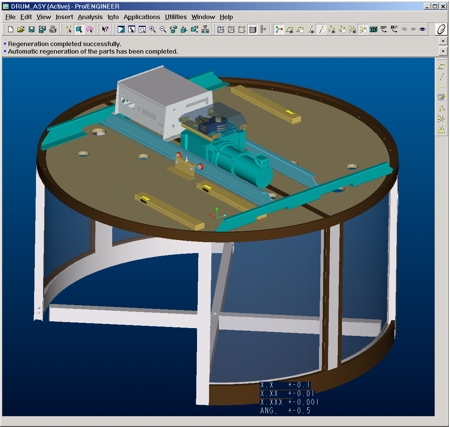Open the Analysis menu
Viewport: 450px width, 427px height.
click(90, 17)
